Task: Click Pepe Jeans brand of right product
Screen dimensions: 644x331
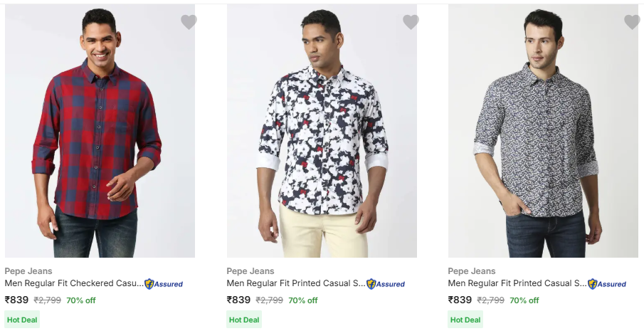Action: pyautogui.click(x=472, y=271)
